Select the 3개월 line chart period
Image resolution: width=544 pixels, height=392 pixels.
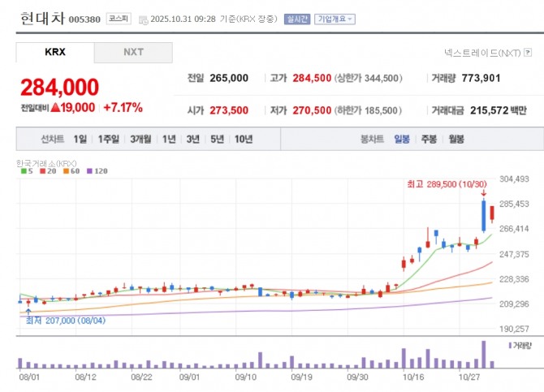tap(140, 139)
